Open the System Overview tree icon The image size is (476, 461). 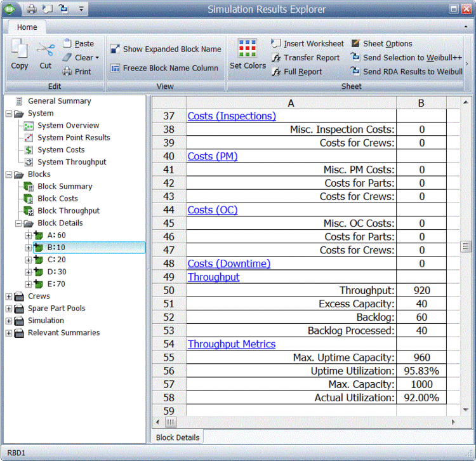point(29,126)
